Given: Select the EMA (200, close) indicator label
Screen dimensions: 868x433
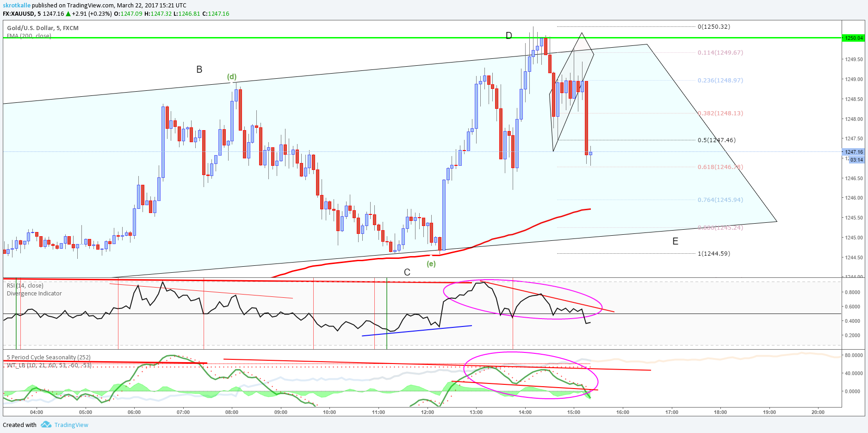Looking at the screenshot, I should (29, 36).
